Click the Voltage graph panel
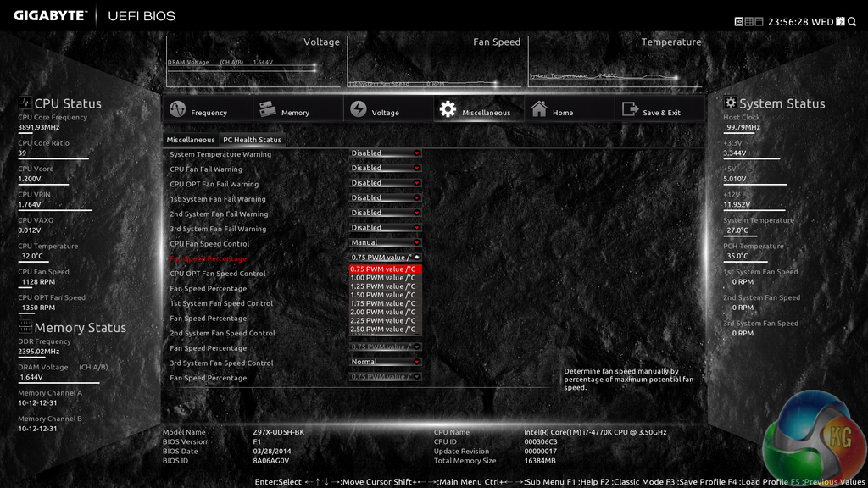868x488 pixels. coord(253,62)
